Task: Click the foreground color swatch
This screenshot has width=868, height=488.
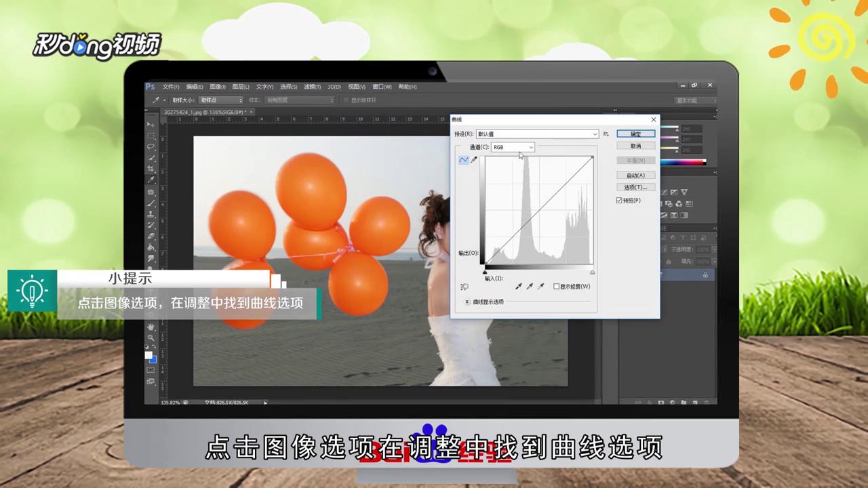Action: [149, 355]
